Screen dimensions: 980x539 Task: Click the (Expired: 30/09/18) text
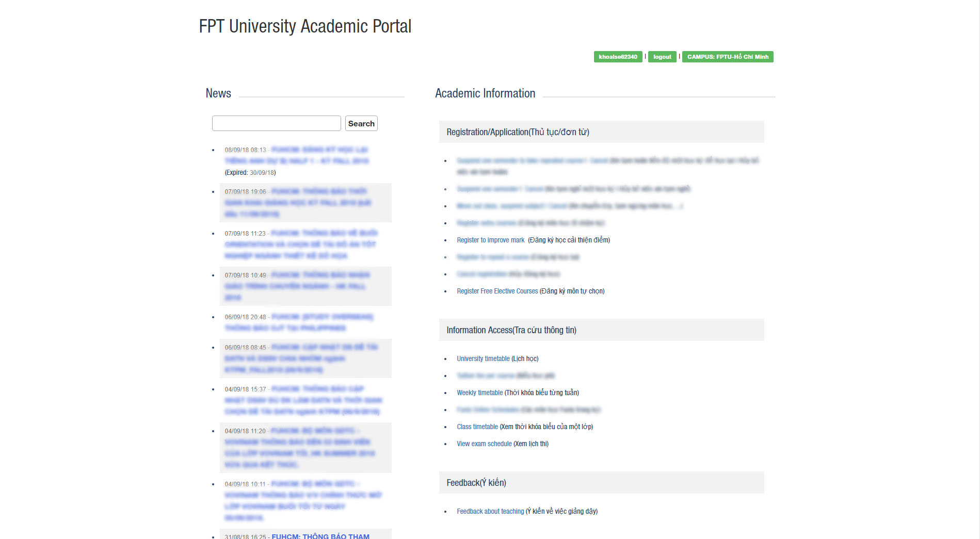(x=250, y=172)
